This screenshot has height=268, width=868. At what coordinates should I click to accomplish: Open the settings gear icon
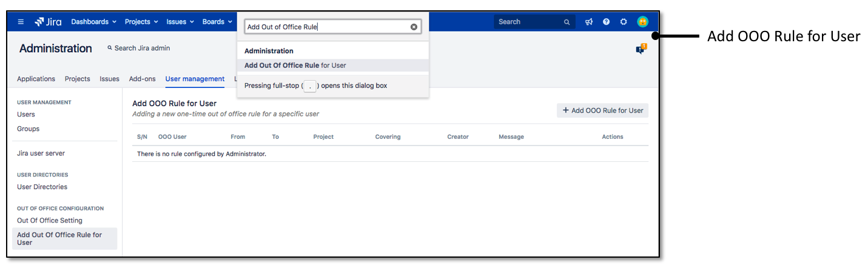[x=624, y=22]
